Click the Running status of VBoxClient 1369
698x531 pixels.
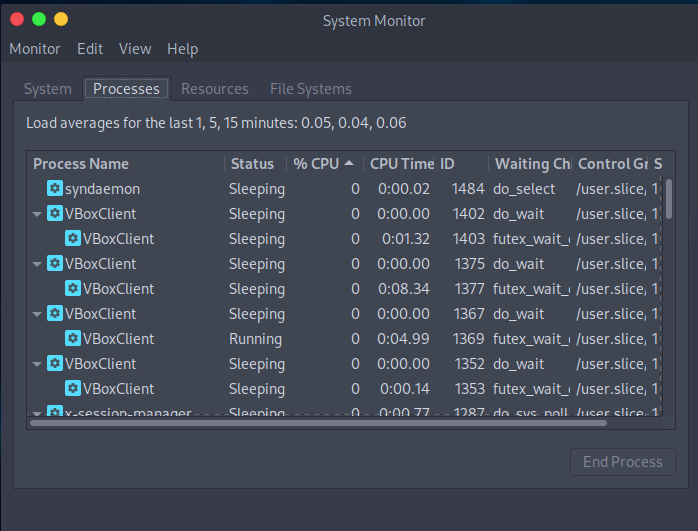(x=255, y=339)
